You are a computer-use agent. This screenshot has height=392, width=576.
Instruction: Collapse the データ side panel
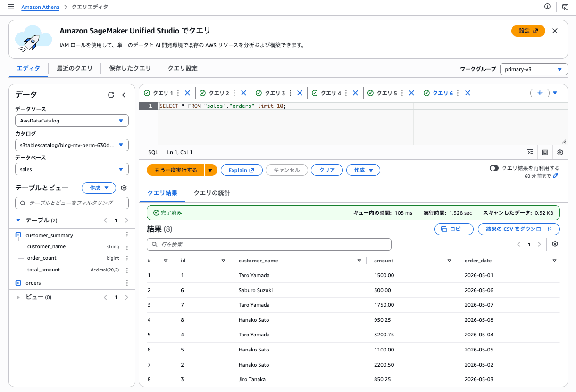point(124,95)
